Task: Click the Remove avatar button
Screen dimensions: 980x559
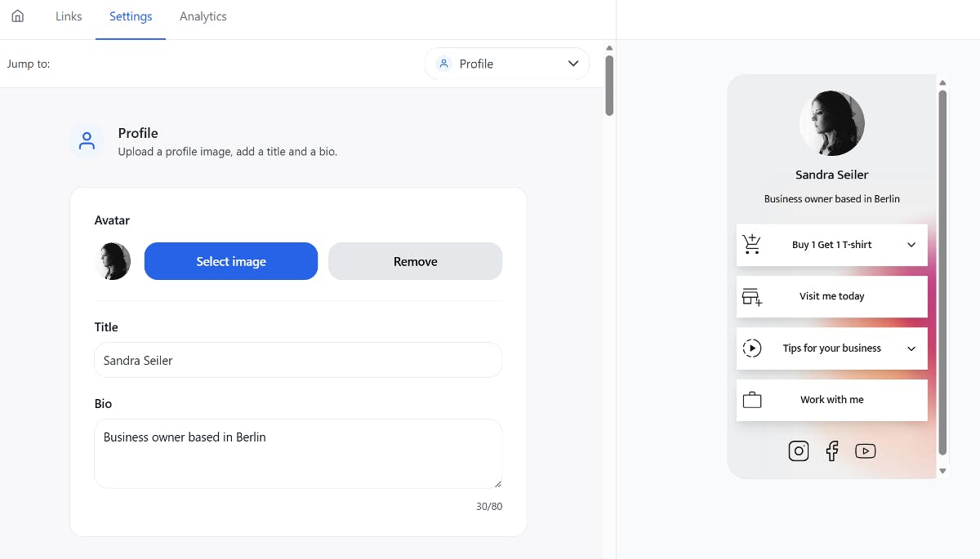Action: pyautogui.click(x=415, y=261)
